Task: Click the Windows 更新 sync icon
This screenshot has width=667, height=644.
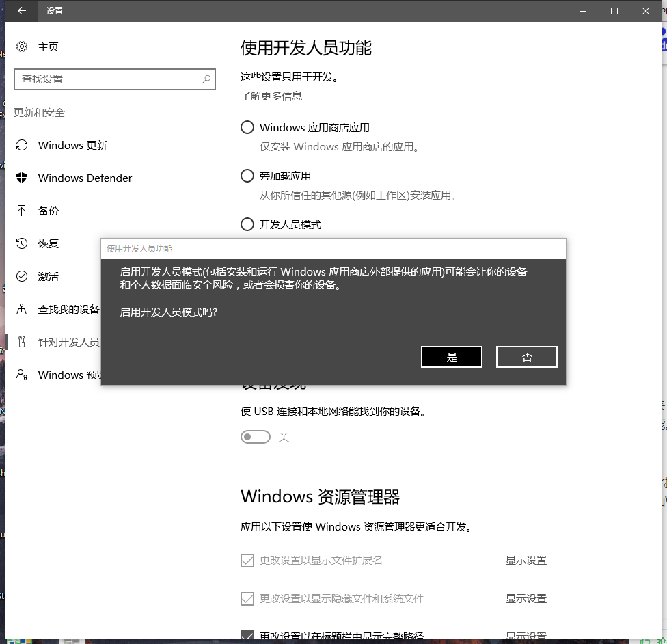Action: (22, 145)
